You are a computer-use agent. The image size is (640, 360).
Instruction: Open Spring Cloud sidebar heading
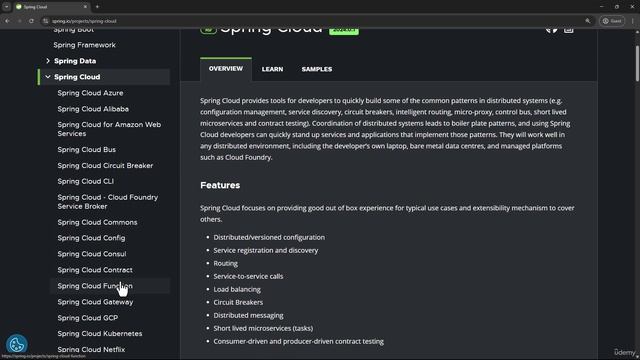tap(77, 77)
